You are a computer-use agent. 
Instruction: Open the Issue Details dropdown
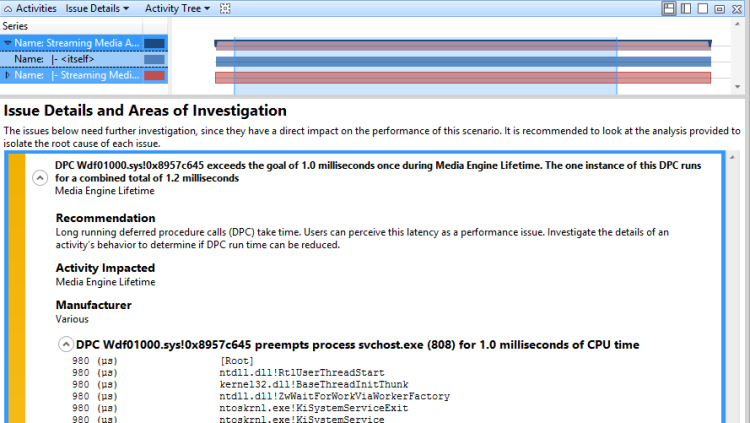click(97, 8)
